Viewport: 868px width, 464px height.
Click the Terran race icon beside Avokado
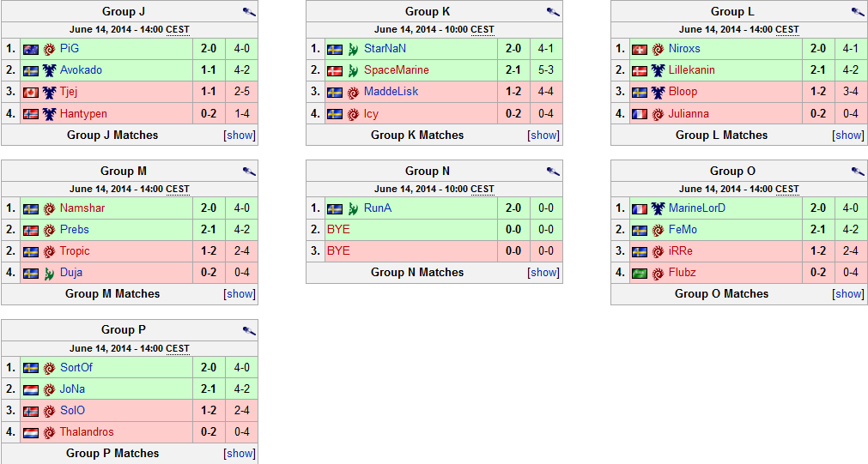[x=49, y=70]
